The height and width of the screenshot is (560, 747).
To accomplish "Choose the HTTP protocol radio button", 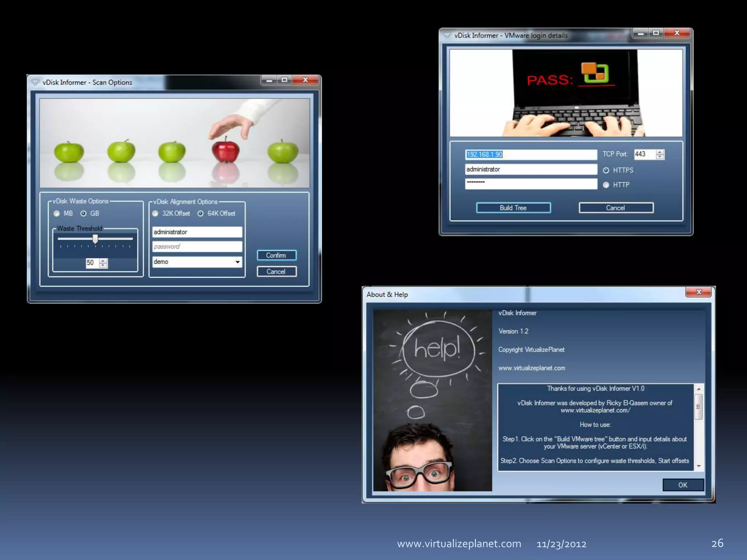I will pos(606,185).
